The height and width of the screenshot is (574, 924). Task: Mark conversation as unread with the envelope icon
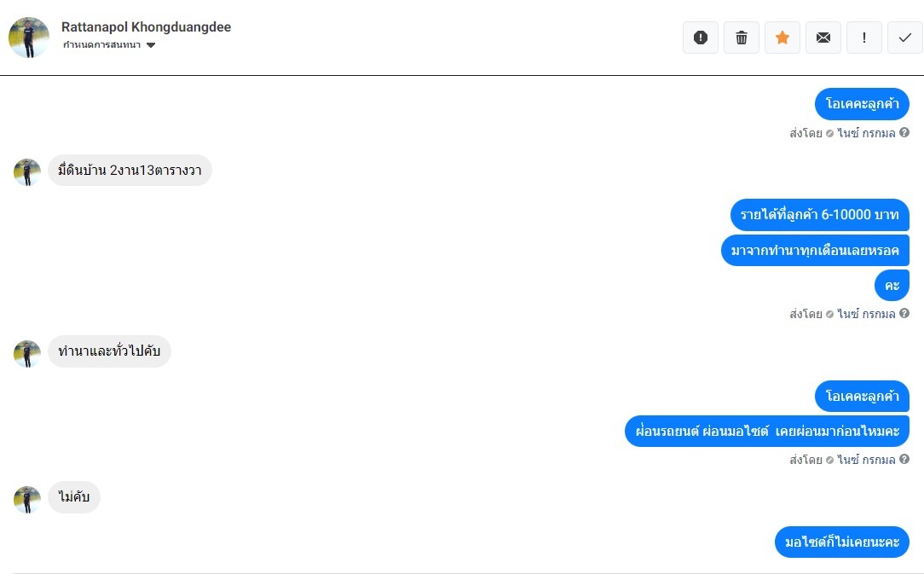[x=823, y=38]
